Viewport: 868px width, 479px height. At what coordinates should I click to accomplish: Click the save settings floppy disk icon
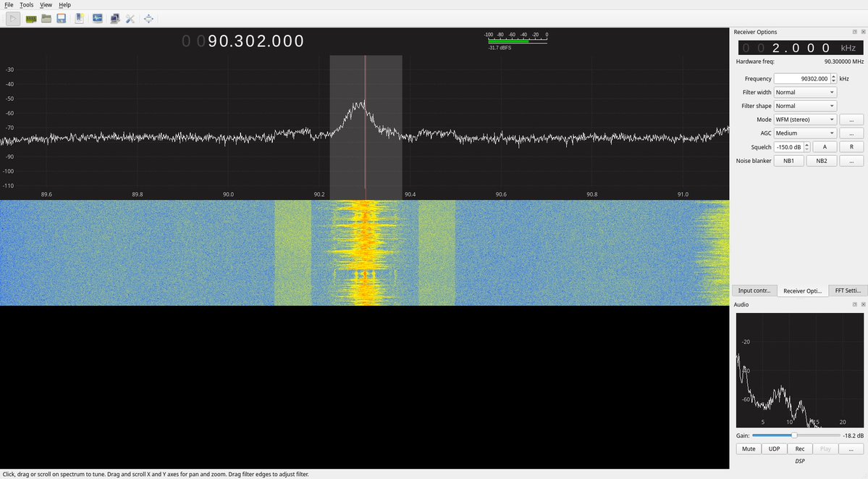(62, 19)
